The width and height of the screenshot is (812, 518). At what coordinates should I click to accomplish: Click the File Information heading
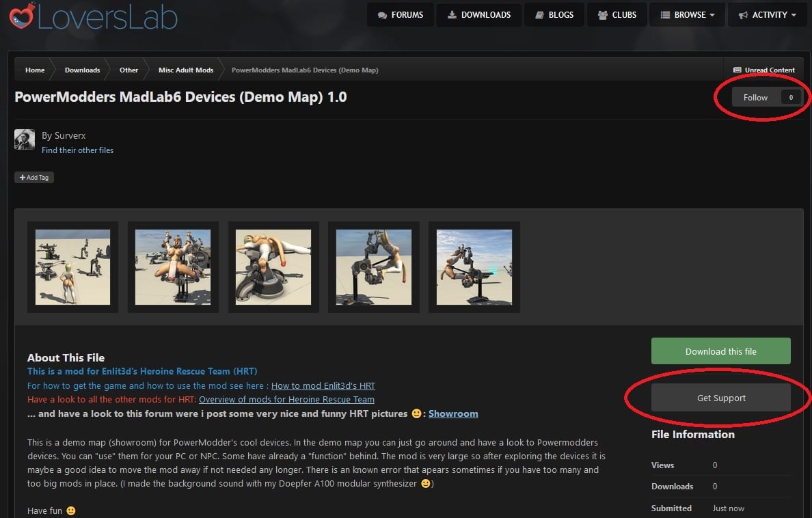coord(693,435)
